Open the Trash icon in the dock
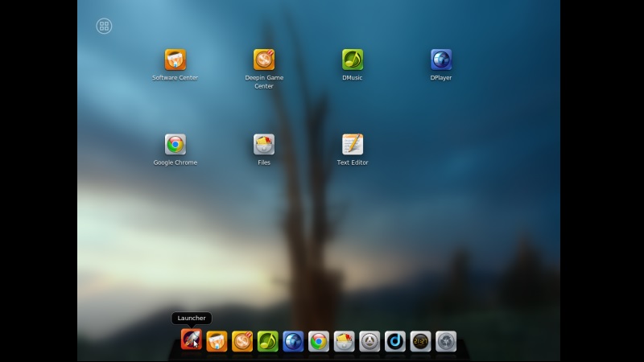The image size is (644, 362). coord(446,341)
